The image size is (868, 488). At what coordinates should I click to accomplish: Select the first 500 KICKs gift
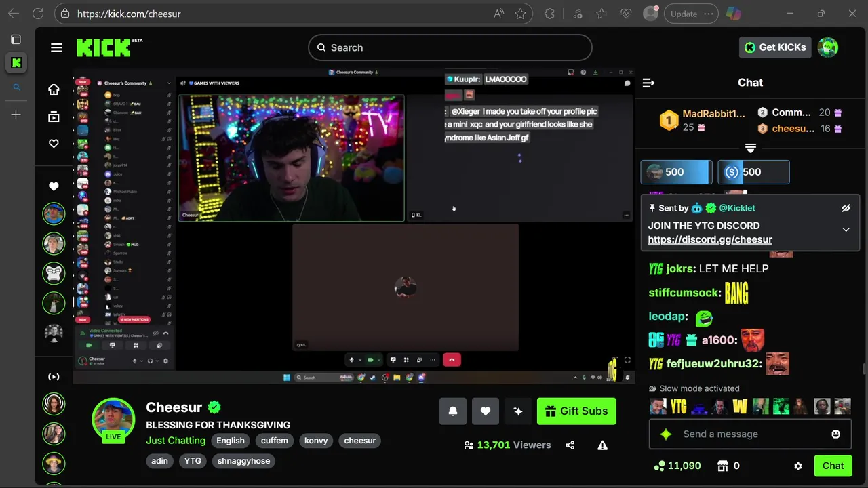(676, 172)
